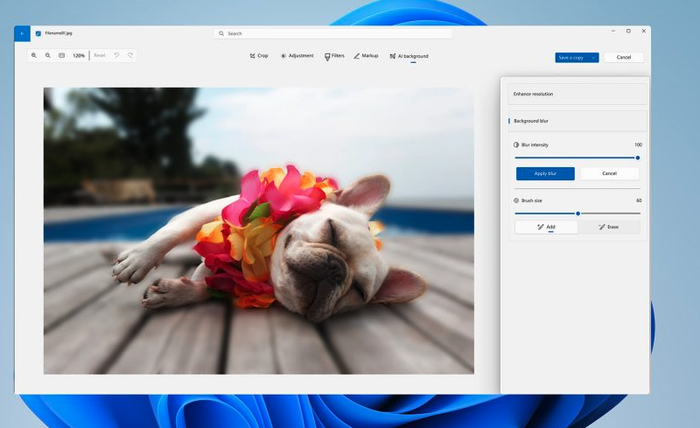Open the Filters tool
The image size is (700, 428).
click(x=334, y=57)
